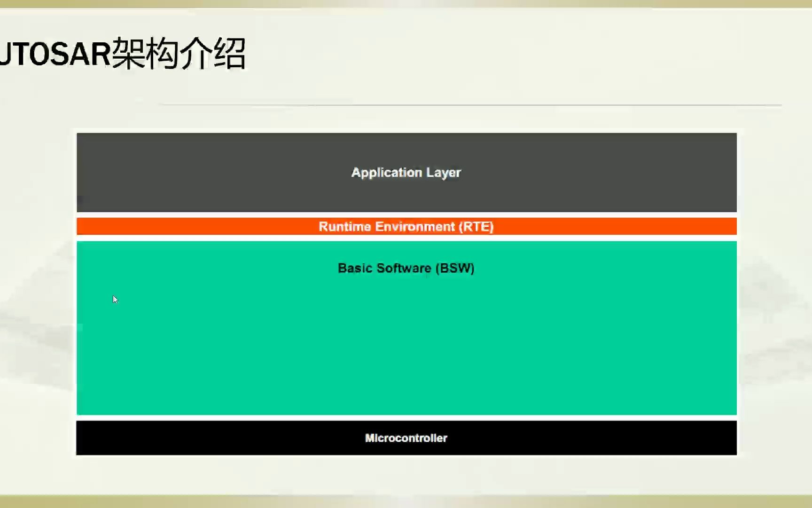Image resolution: width=812 pixels, height=508 pixels.
Task: Select the Runtime Environment (RTE) bar
Action: [x=406, y=226]
